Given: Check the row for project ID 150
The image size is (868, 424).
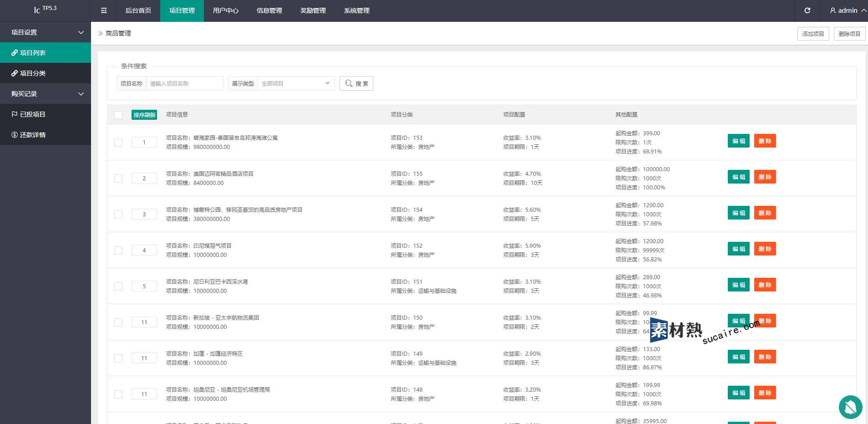Looking at the screenshot, I should [118, 322].
